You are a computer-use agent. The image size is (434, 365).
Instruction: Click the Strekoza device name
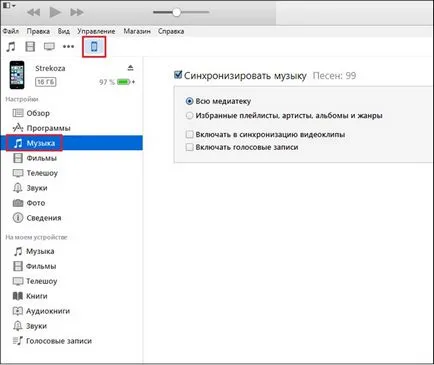click(50, 68)
